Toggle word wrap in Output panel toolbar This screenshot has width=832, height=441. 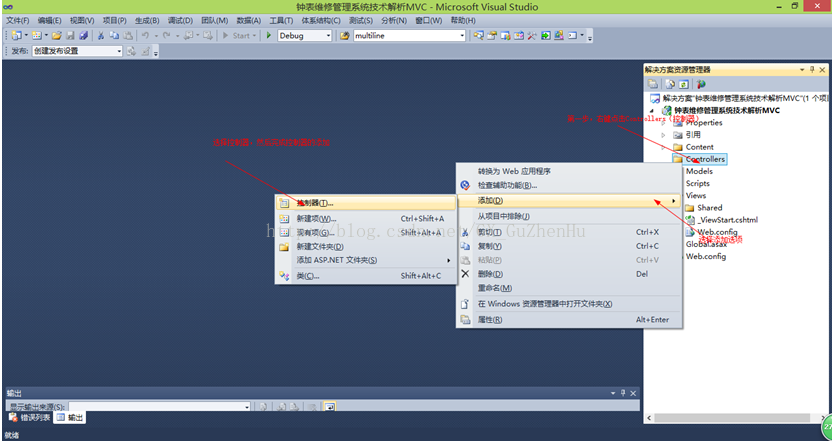(330, 407)
